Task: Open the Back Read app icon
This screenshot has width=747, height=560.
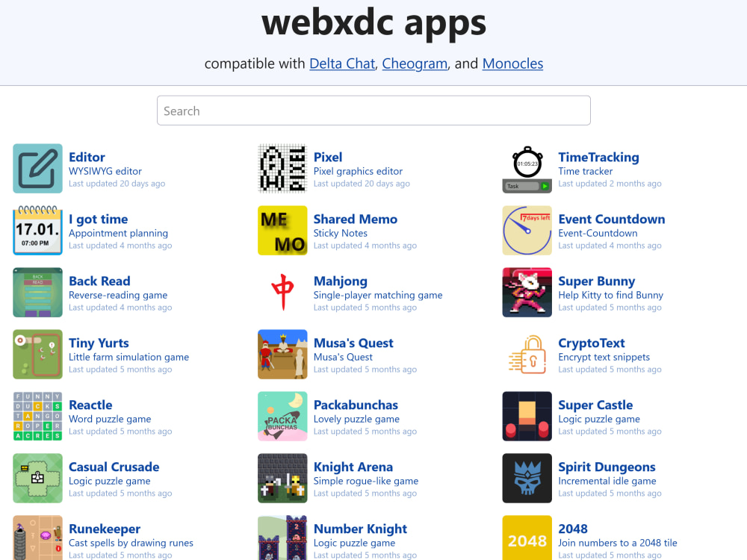Action: 37,293
